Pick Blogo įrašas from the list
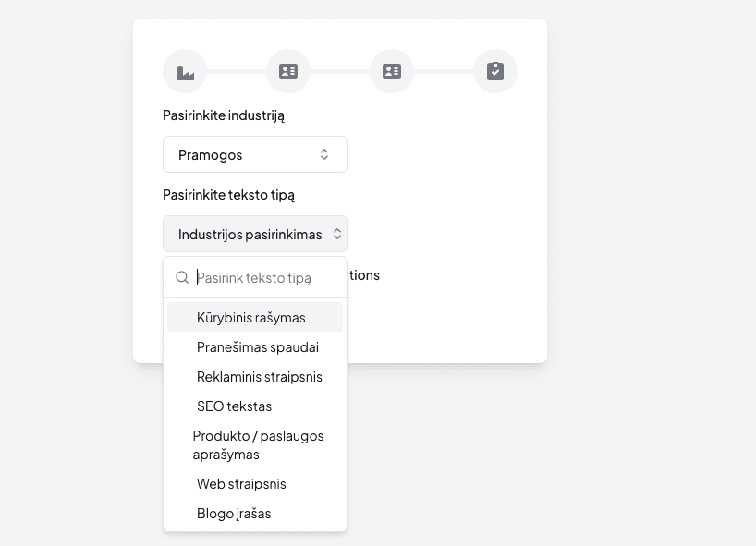Viewport: 756px width, 546px height. (x=234, y=514)
